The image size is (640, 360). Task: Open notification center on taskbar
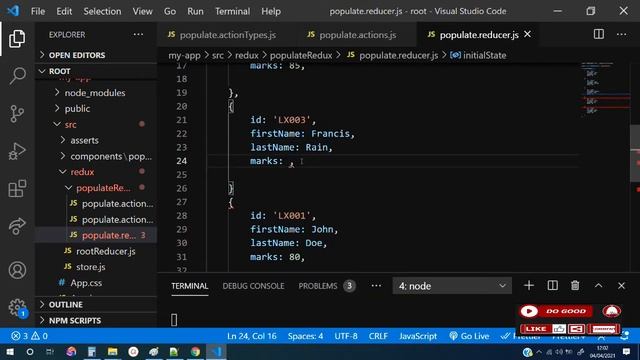[x=627, y=351]
